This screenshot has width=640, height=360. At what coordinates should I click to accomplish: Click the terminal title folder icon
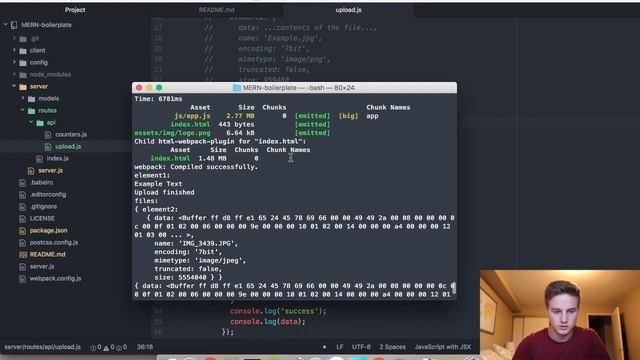click(x=236, y=88)
